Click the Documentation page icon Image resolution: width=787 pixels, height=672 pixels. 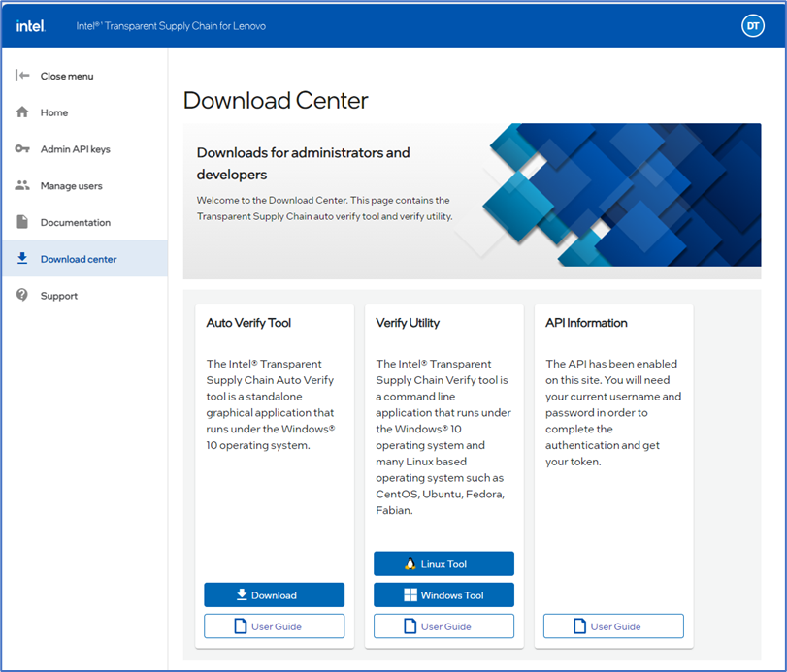coord(22,222)
